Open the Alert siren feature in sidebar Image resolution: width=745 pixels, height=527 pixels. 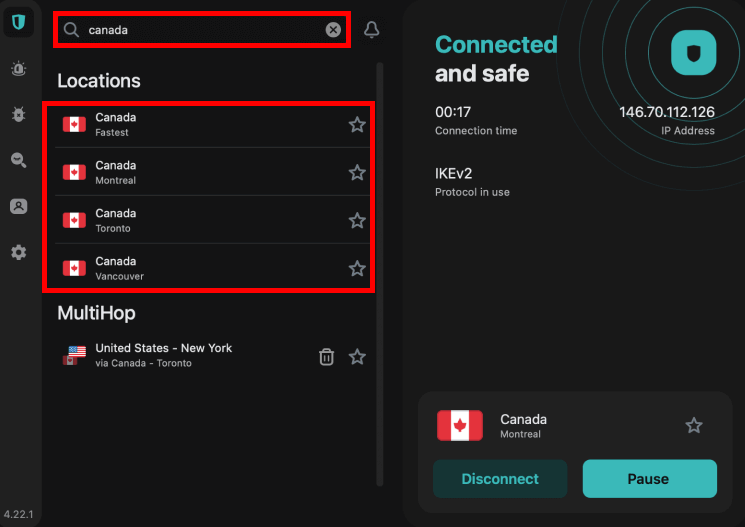pyautogui.click(x=19, y=69)
